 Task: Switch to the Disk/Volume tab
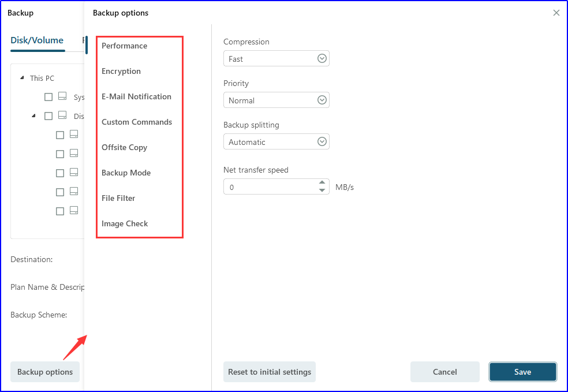(x=37, y=40)
